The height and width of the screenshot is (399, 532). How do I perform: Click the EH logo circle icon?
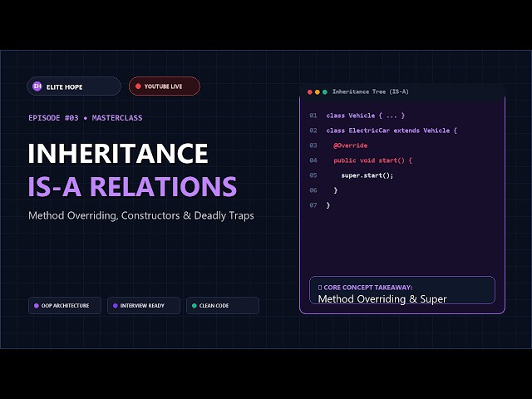(37, 86)
